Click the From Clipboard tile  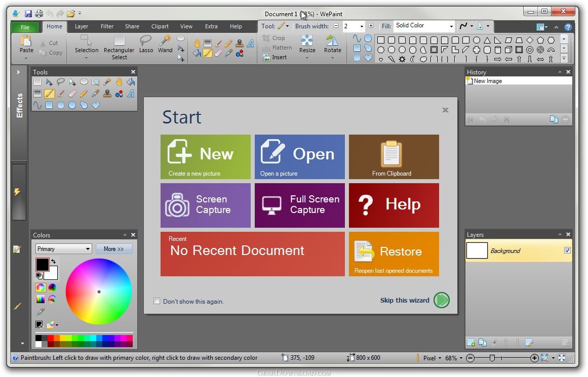tap(394, 157)
